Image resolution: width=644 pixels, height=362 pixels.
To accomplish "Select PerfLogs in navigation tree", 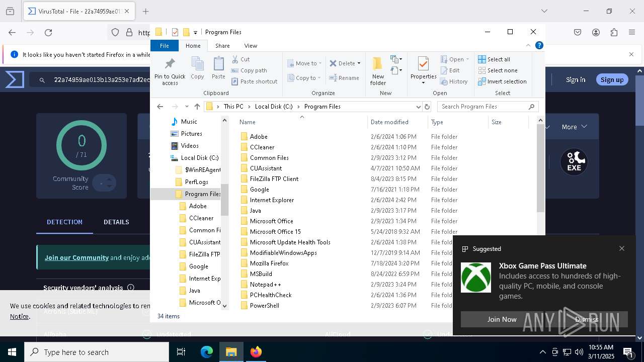I will pos(196,182).
